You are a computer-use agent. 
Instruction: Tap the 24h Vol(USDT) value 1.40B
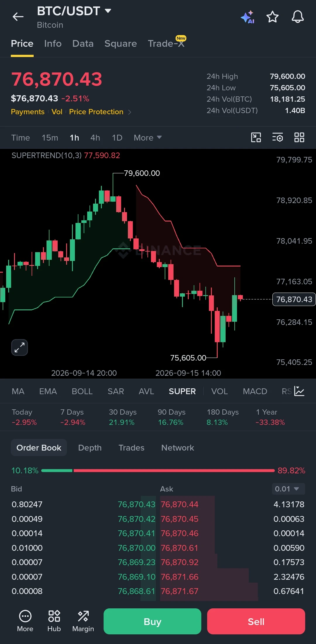pos(295,110)
